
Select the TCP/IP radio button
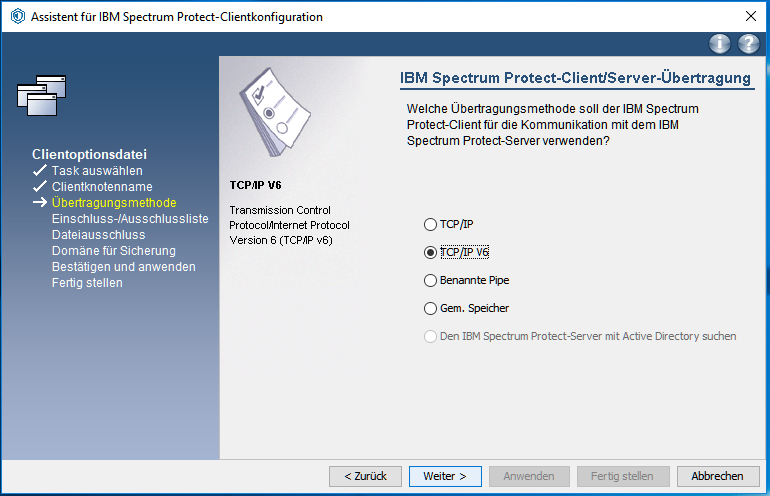tap(431, 224)
